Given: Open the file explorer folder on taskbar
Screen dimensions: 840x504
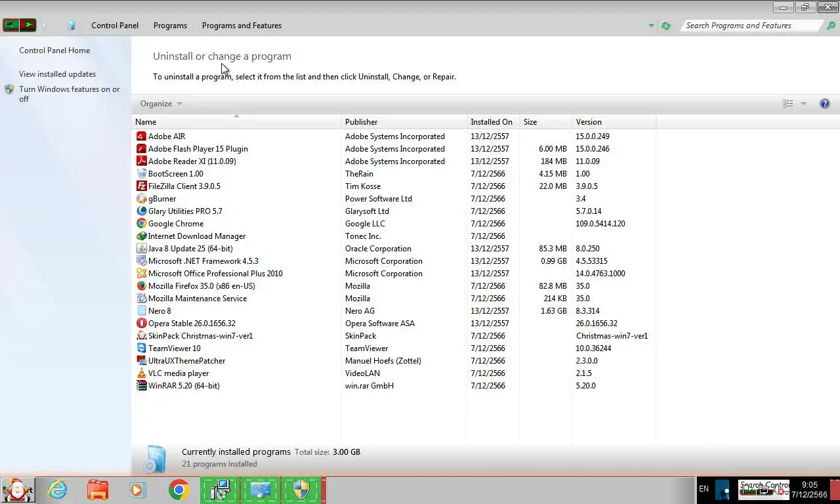Looking at the screenshot, I should (x=98, y=490).
